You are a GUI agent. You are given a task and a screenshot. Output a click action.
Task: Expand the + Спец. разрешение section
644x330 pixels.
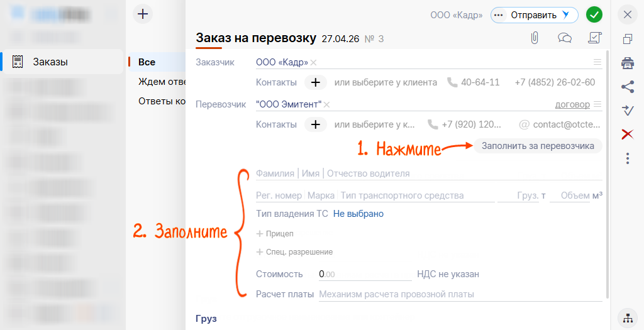[x=294, y=252]
